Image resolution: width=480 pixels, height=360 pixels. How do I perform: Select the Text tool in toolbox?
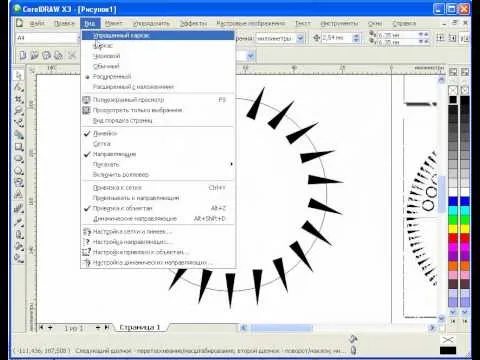[19, 195]
